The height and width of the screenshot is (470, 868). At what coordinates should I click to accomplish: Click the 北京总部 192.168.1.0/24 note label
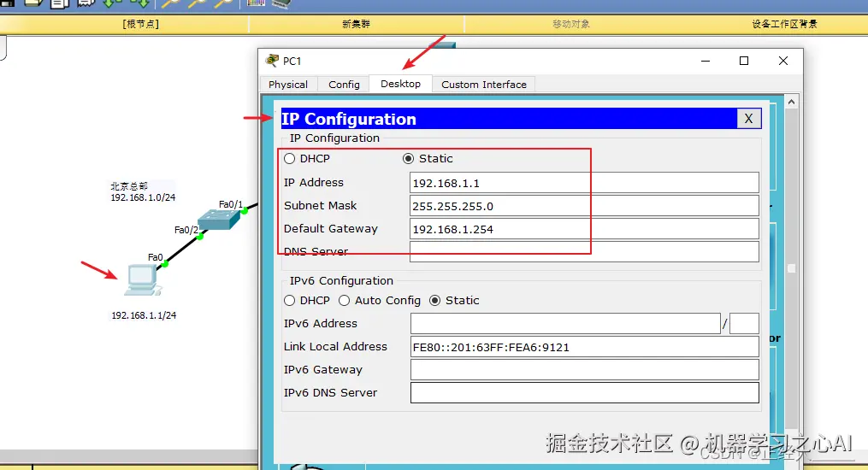pyautogui.click(x=143, y=192)
